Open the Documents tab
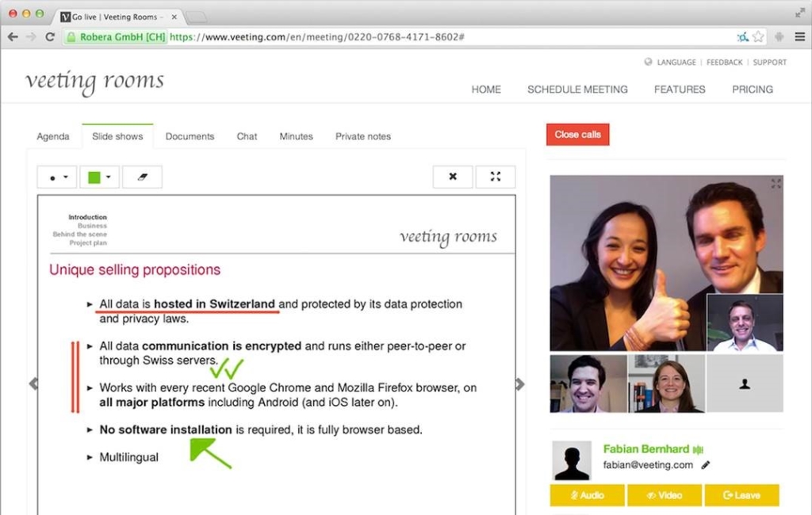812x515 pixels. pos(190,136)
